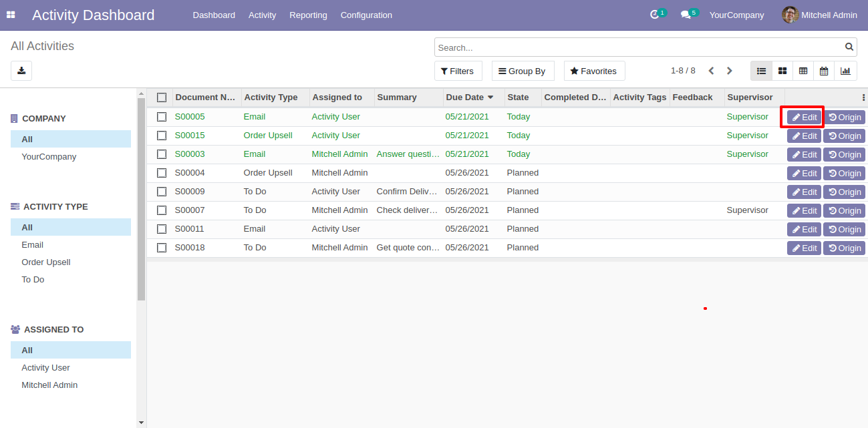868x428 pixels.
Task: Switch to pivot table view icon
Action: pos(803,71)
